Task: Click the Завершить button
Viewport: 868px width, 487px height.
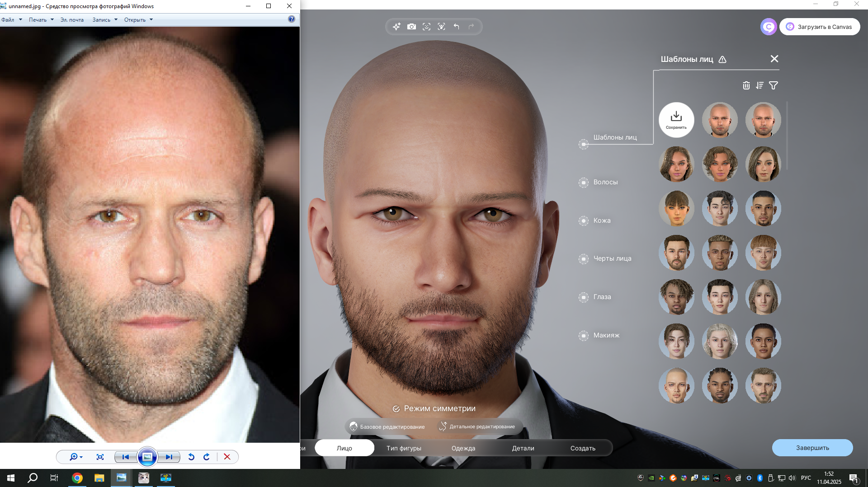Action: point(812,448)
